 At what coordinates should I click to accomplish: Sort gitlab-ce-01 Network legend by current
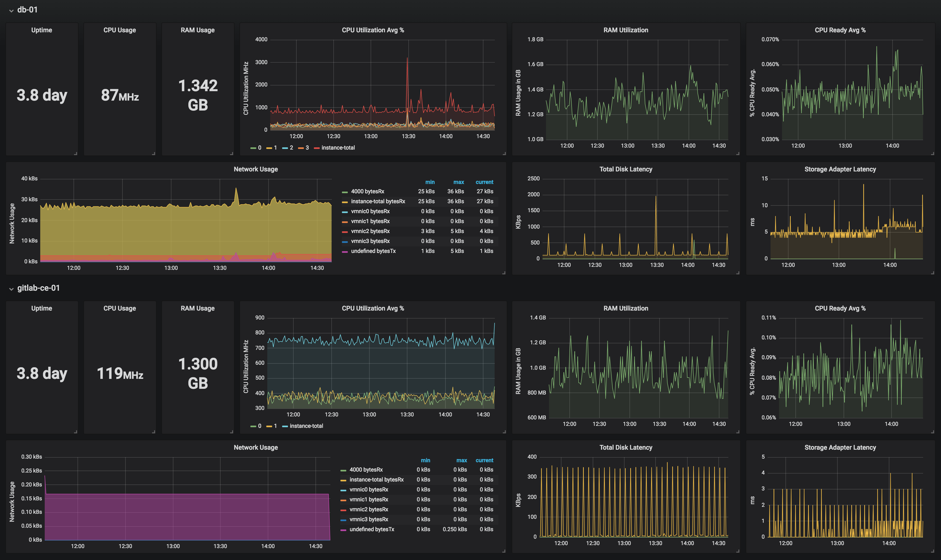pos(484,460)
